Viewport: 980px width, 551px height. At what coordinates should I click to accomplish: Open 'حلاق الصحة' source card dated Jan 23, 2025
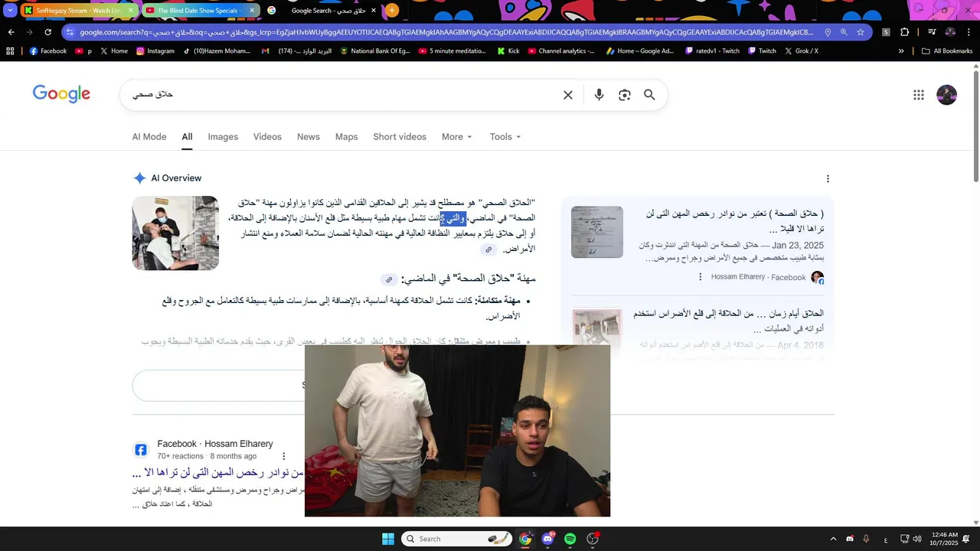click(x=697, y=245)
